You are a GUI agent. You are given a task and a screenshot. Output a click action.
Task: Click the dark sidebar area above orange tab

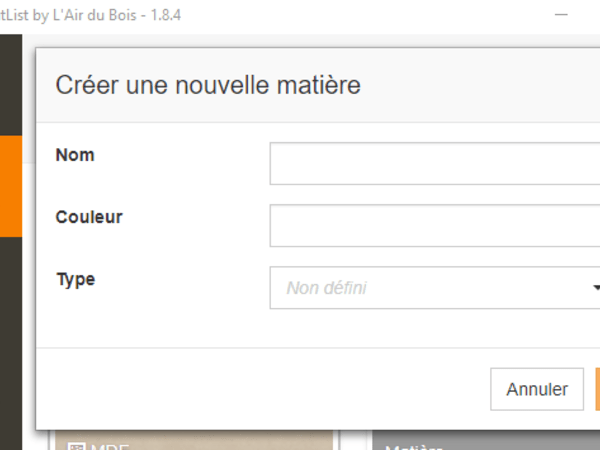click(11, 85)
